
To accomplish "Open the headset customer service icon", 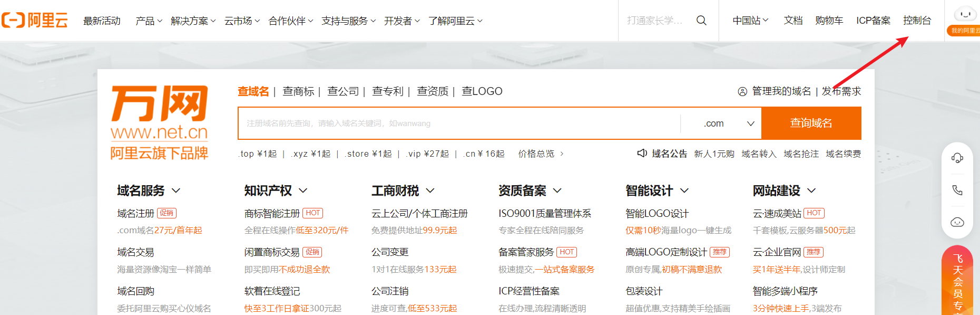I will [x=957, y=158].
